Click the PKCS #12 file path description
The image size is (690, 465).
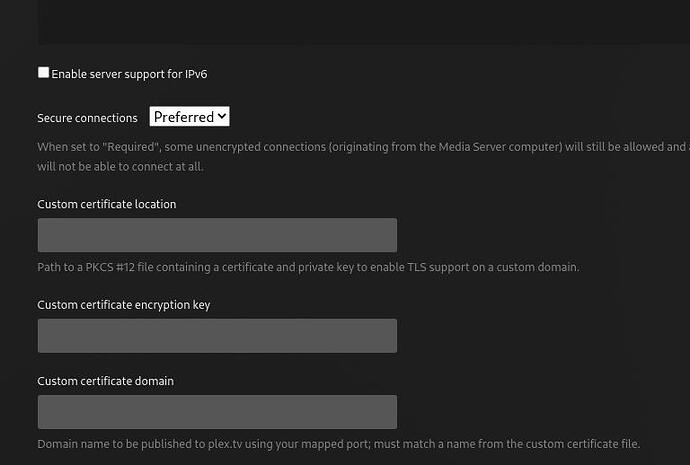click(308, 267)
